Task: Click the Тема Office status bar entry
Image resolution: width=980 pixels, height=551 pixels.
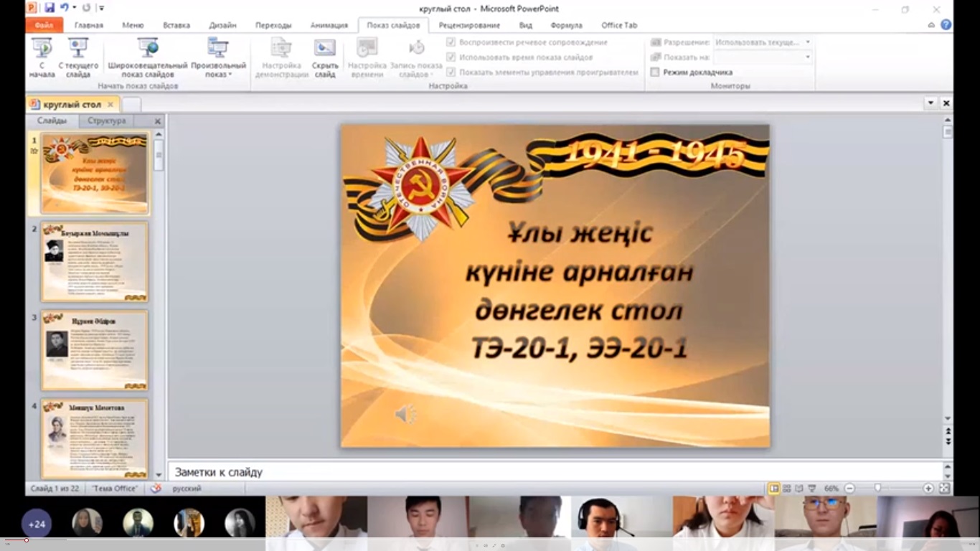Action: pos(115,489)
